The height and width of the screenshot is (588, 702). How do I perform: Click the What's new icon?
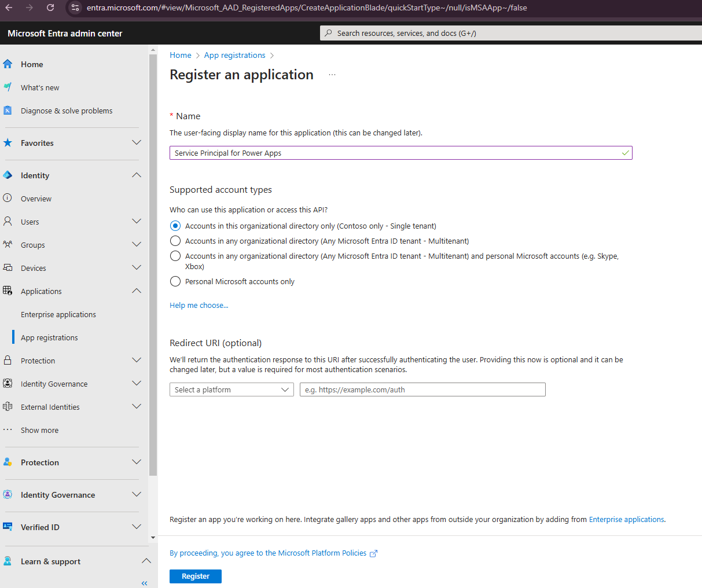tap(8, 87)
